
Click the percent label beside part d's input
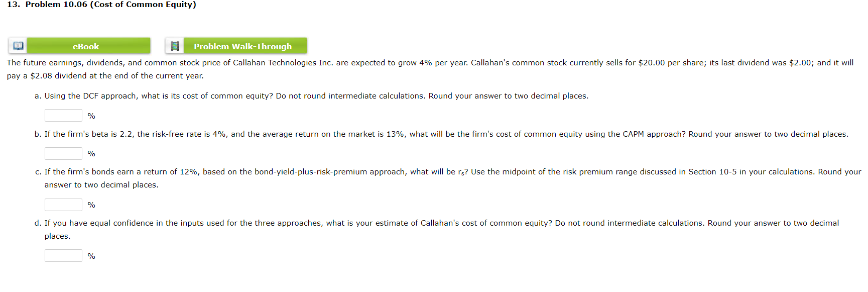(91, 256)
